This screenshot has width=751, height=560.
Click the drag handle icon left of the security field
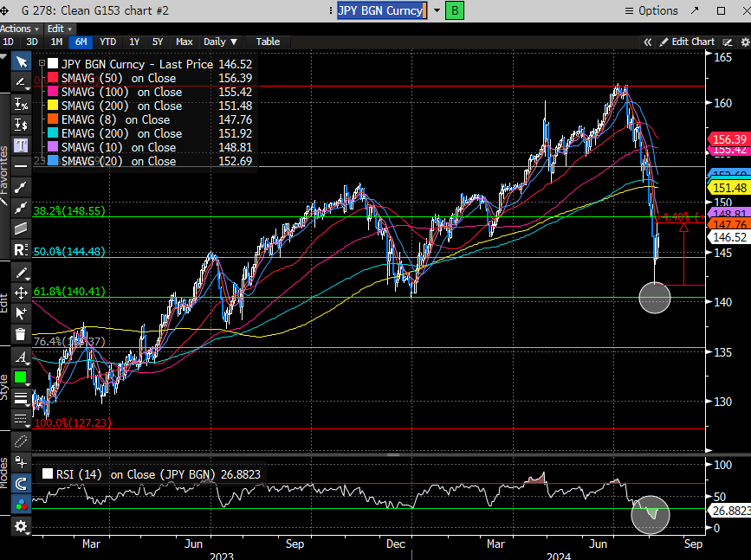[331, 10]
